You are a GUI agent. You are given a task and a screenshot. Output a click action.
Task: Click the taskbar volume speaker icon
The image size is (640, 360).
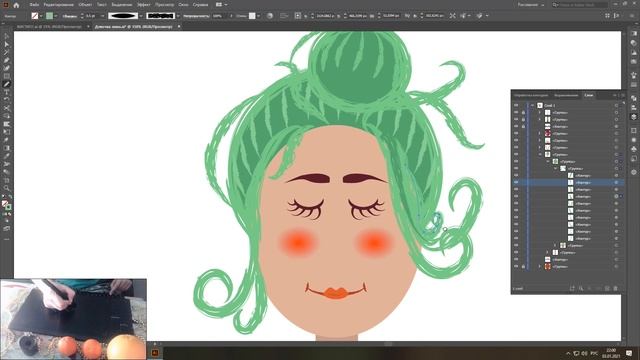click(x=584, y=353)
